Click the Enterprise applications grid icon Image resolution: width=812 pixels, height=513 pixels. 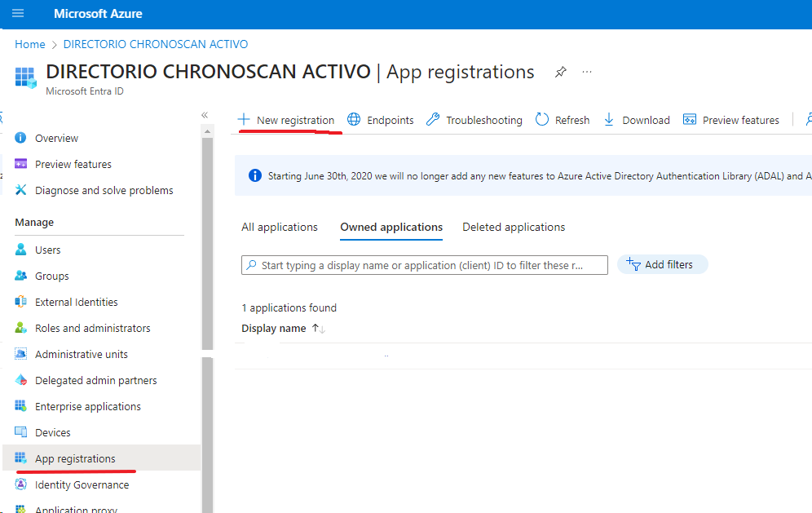20,405
